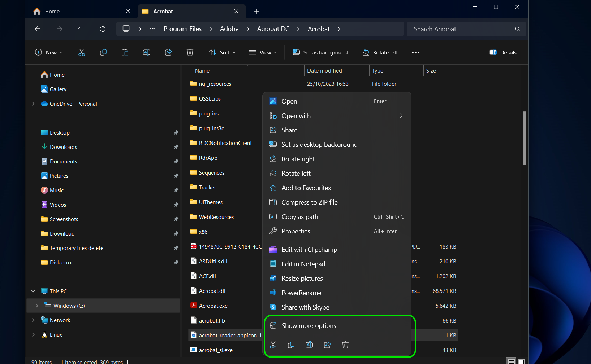Choose Show more options in context menu
The height and width of the screenshot is (364, 591).
(309, 326)
